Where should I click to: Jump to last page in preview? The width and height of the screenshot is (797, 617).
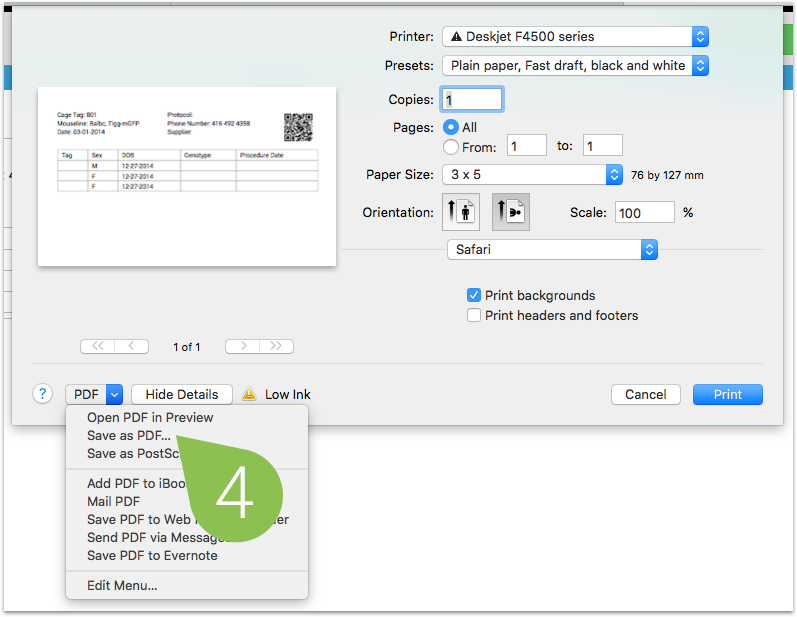coord(277,347)
